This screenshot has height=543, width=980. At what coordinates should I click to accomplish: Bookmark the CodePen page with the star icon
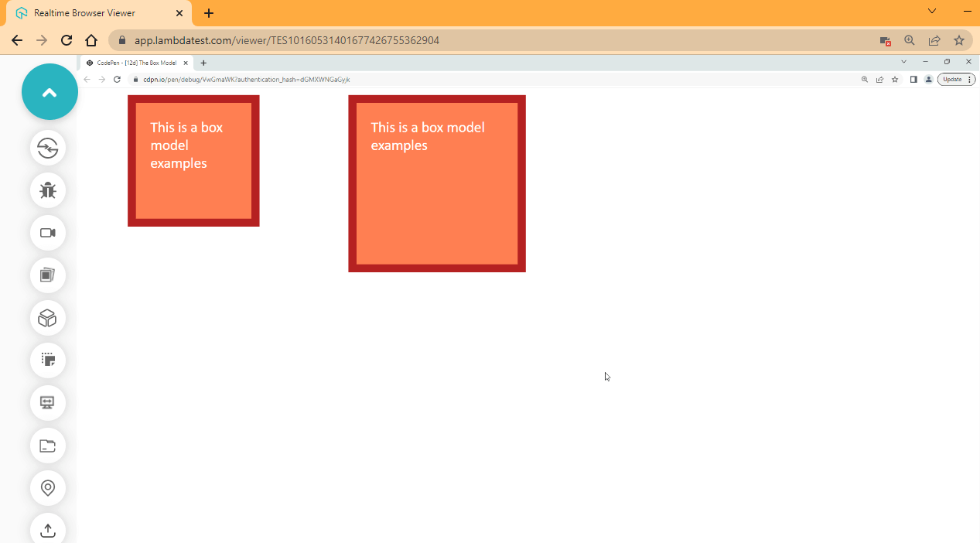895,79
